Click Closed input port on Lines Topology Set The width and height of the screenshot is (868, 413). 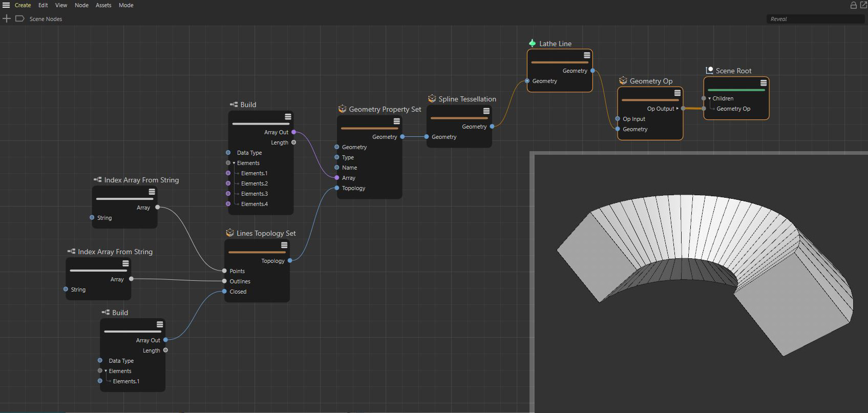pos(224,292)
